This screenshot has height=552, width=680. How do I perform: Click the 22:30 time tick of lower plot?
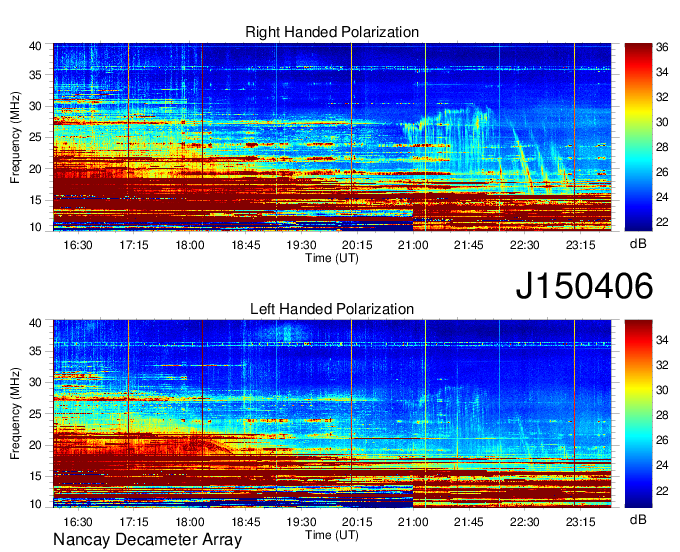pyautogui.click(x=524, y=522)
